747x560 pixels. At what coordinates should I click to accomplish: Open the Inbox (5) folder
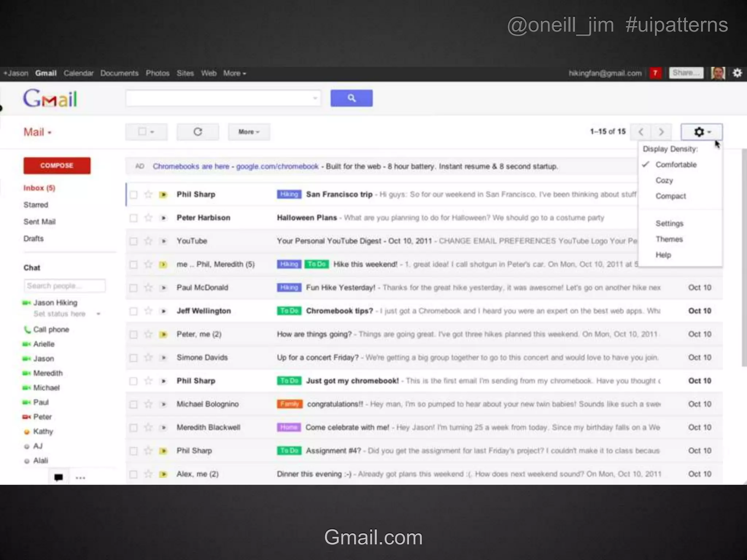pyautogui.click(x=39, y=188)
